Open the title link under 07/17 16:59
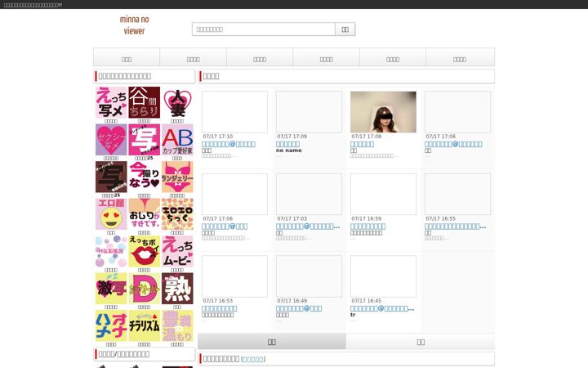This screenshot has height=368, width=588. [367, 226]
